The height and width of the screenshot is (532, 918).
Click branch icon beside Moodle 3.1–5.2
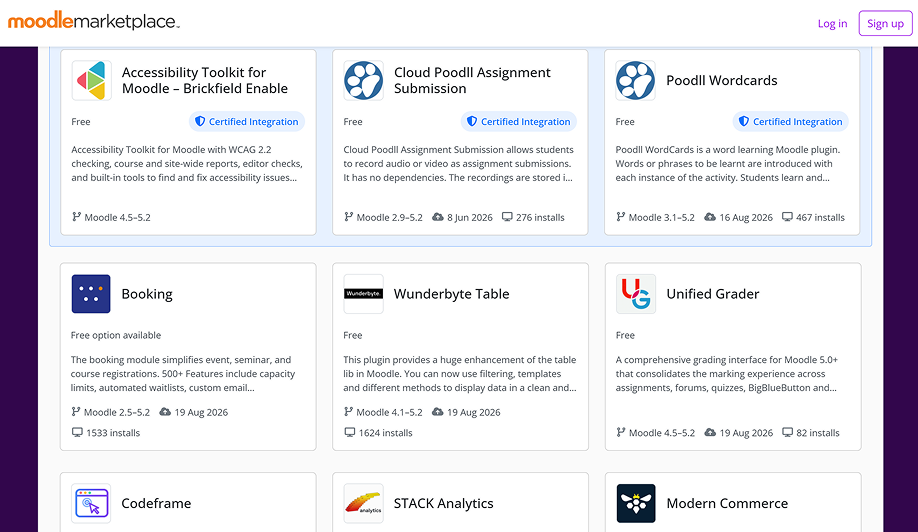(x=621, y=217)
